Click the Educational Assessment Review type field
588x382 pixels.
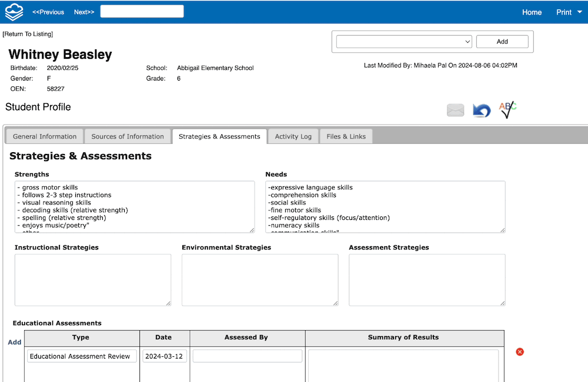(82, 356)
